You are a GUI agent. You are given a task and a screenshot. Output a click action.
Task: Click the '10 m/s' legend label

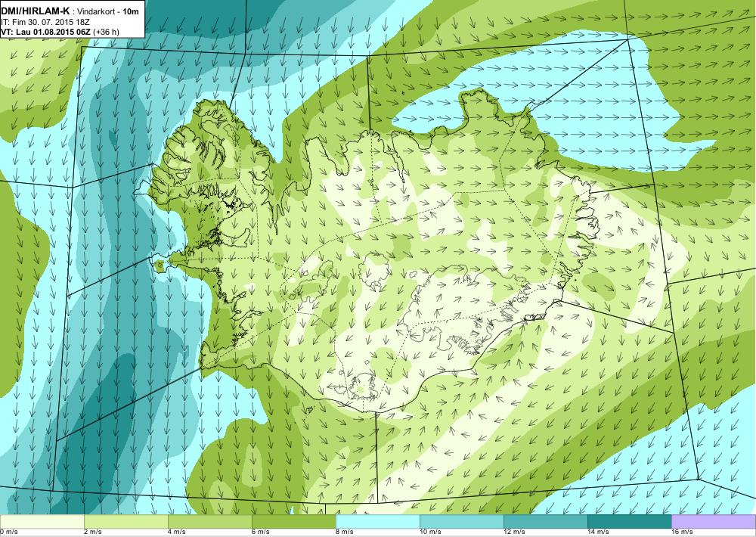point(430,532)
